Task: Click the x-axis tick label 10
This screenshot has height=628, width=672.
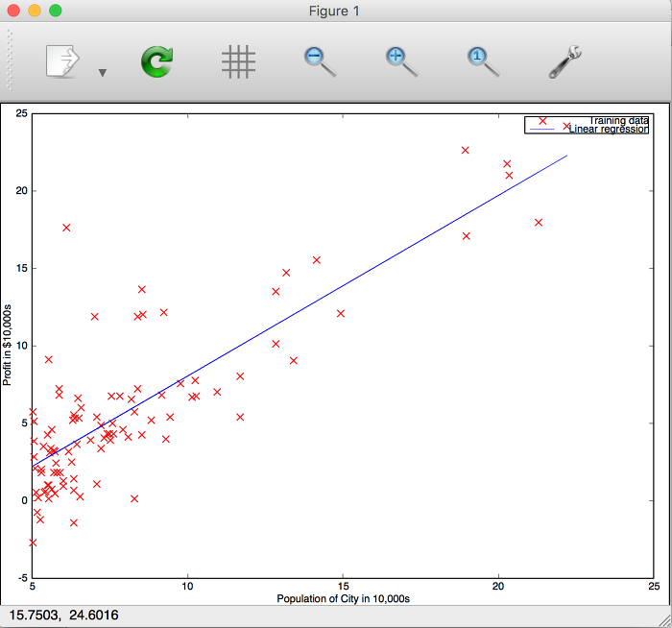Action: [187, 587]
